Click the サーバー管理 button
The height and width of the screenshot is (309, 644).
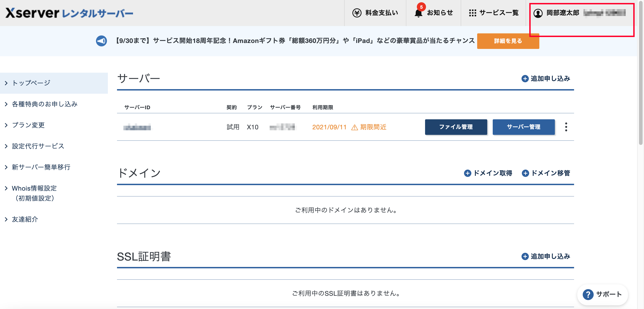523,127
